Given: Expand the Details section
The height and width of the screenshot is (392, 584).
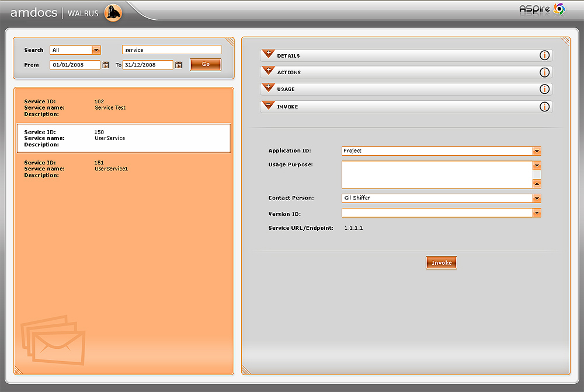Looking at the screenshot, I should (x=269, y=54).
